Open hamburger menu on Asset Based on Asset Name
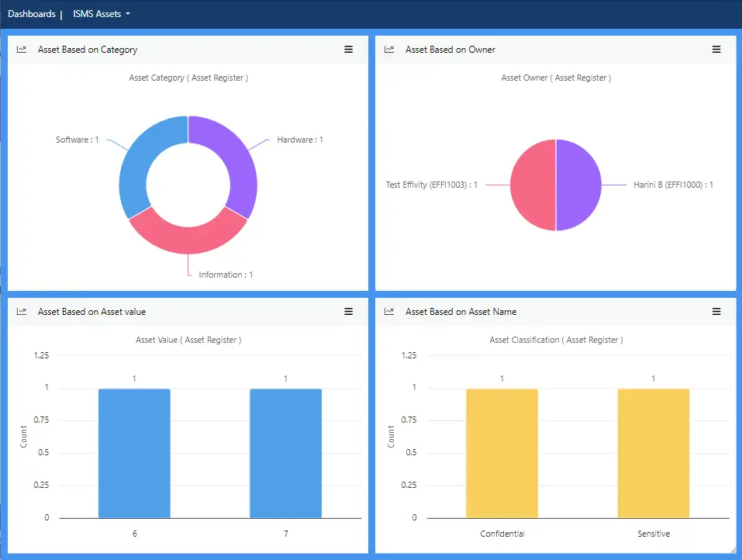The width and height of the screenshot is (742, 560). pyautogui.click(x=716, y=312)
